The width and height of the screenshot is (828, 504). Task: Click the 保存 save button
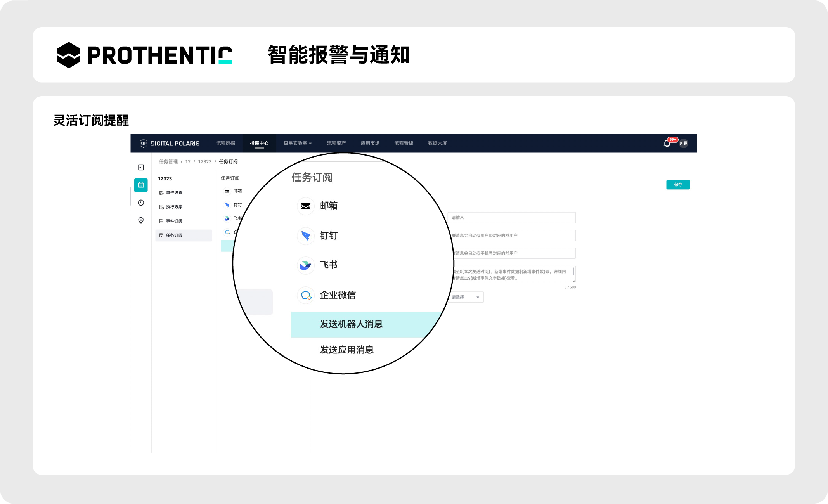click(678, 185)
